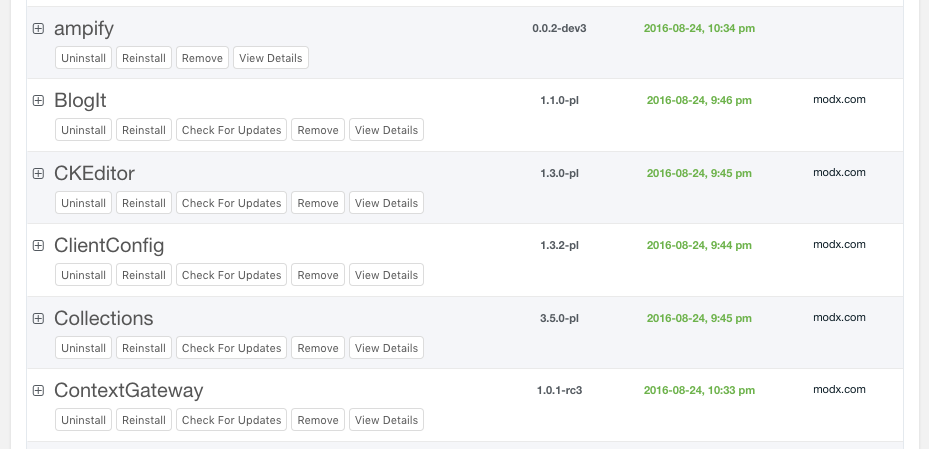View Details of CKEditor
Screen dimensions: 929x449
[x=386, y=203]
